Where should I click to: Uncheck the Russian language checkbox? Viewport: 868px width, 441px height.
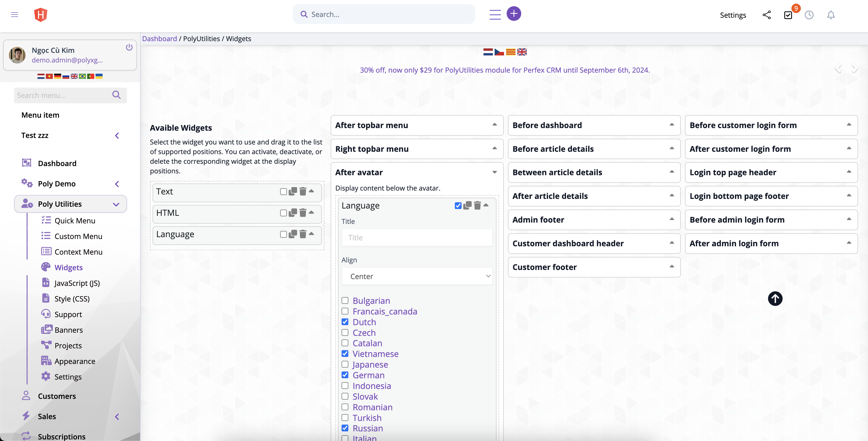[x=345, y=428]
